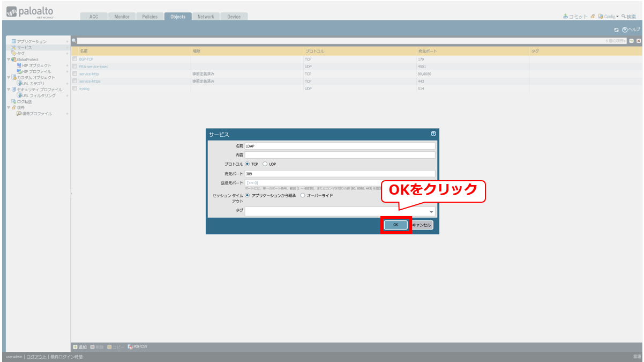Click the コピー clone button

115,347
